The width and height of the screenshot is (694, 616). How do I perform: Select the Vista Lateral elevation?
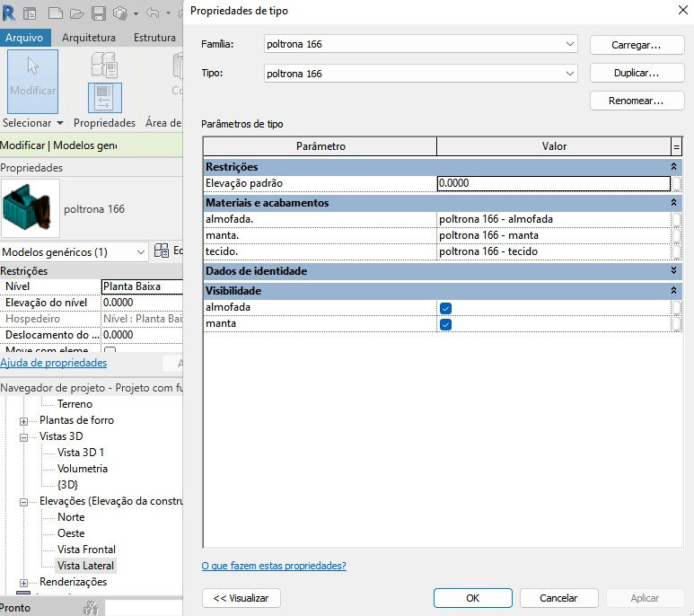[86, 566]
